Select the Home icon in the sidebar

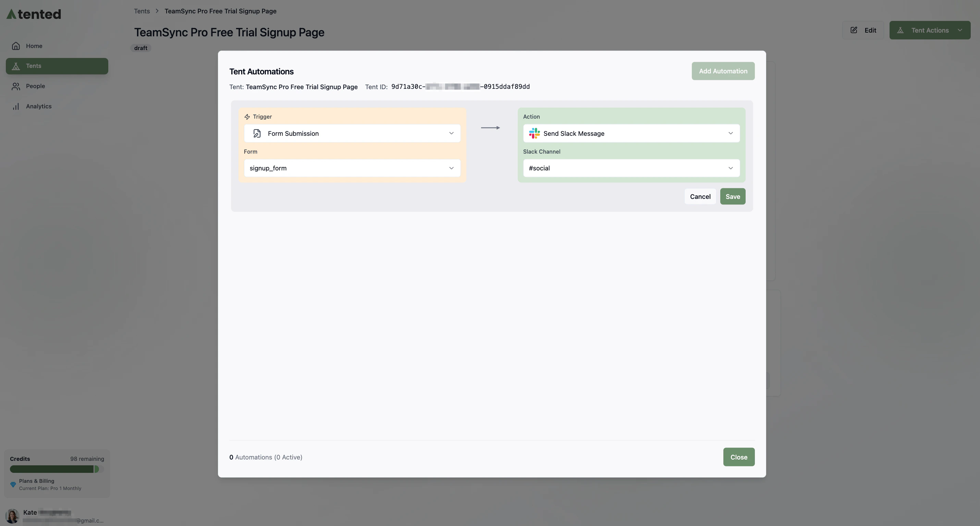coord(16,45)
